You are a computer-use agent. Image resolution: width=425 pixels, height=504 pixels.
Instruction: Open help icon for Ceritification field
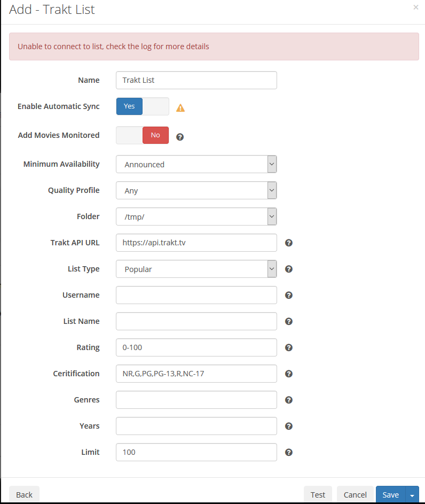[x=289, y=374]
